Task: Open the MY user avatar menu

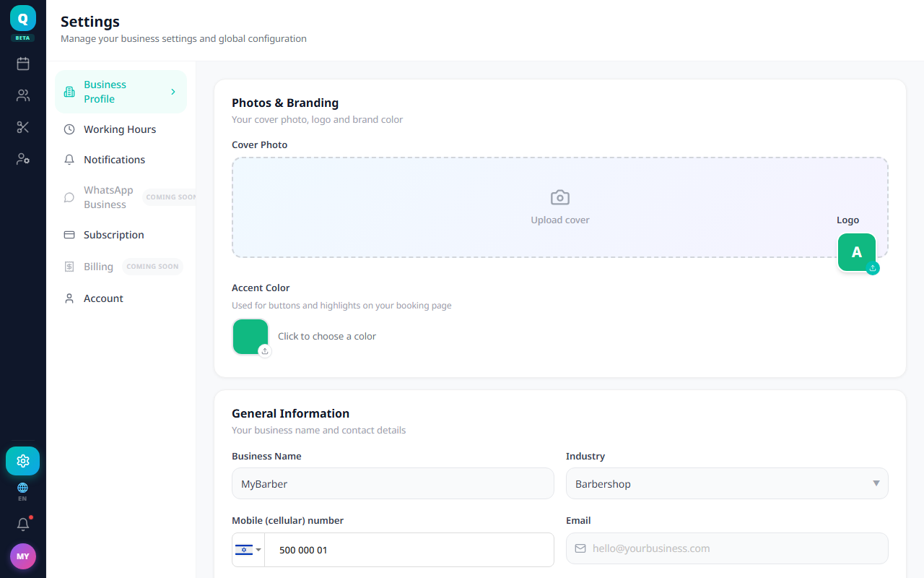Action: click(x=23, y=556)
